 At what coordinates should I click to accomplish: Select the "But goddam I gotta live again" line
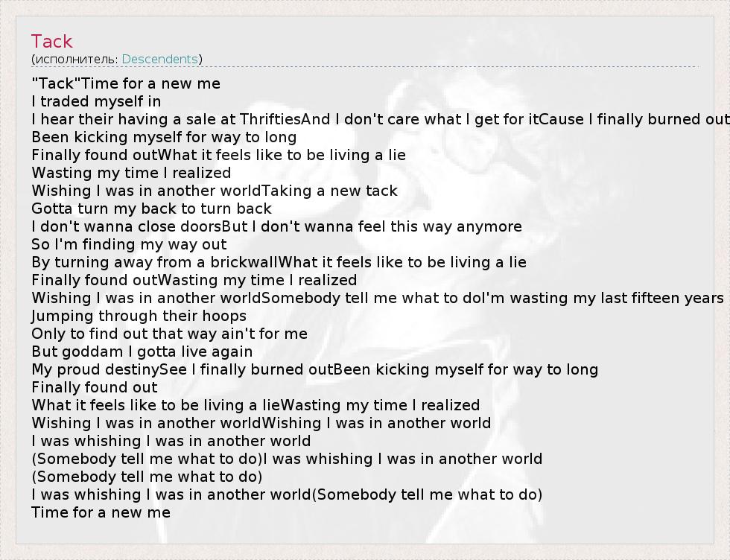142,351
